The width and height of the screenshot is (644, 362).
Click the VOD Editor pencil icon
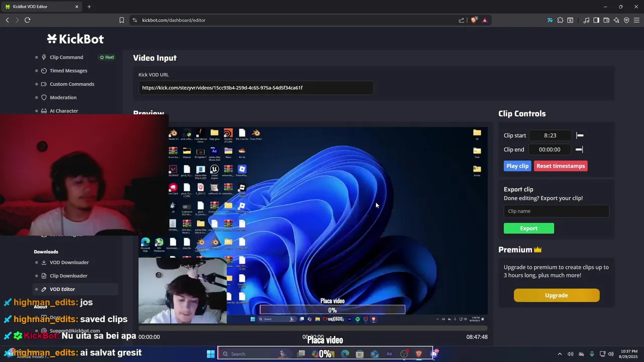click(x=44, y=289)
